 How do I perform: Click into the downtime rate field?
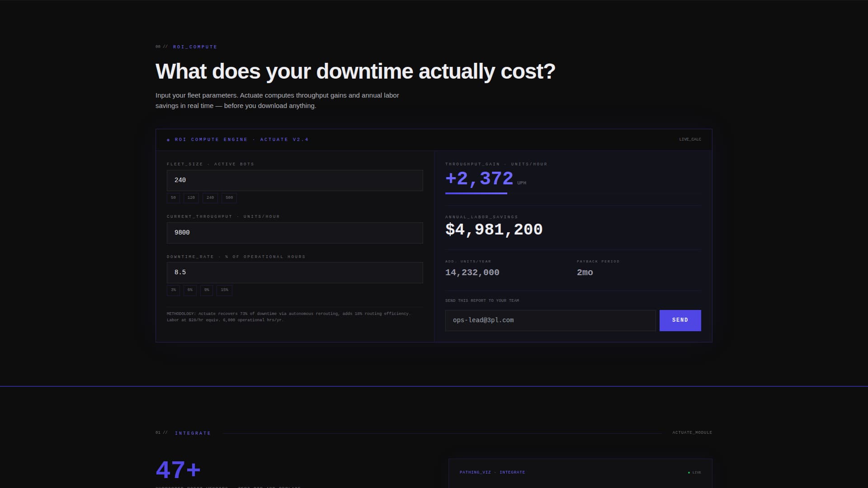295,272
